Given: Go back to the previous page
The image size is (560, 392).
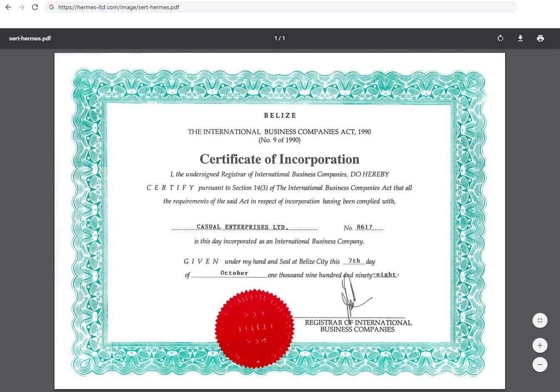Looking at the screenshot, I should [x=8, y=7].
